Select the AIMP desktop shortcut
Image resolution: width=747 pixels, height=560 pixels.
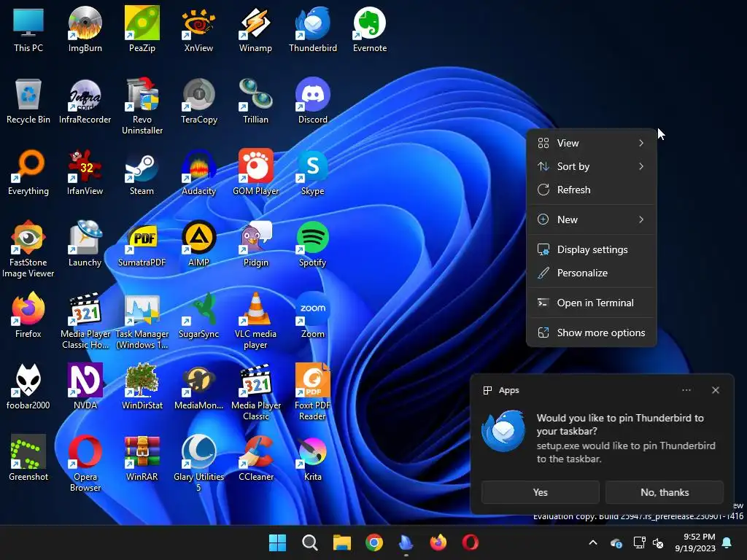point(198,244)
